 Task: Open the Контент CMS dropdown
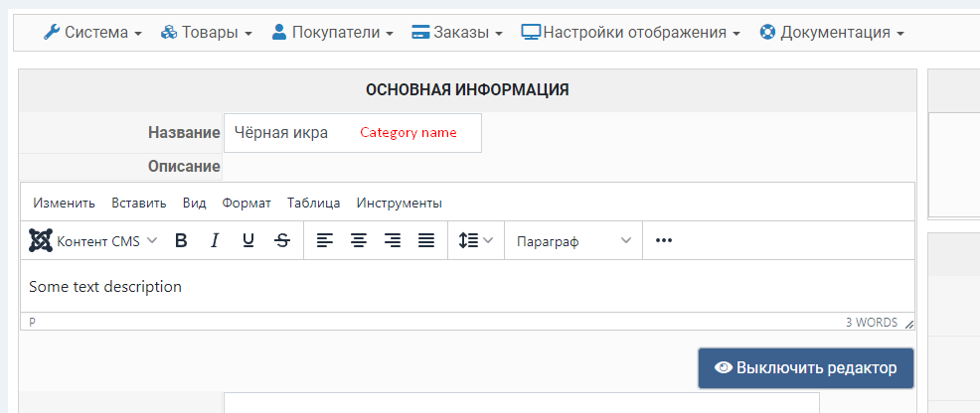(93, 240)
